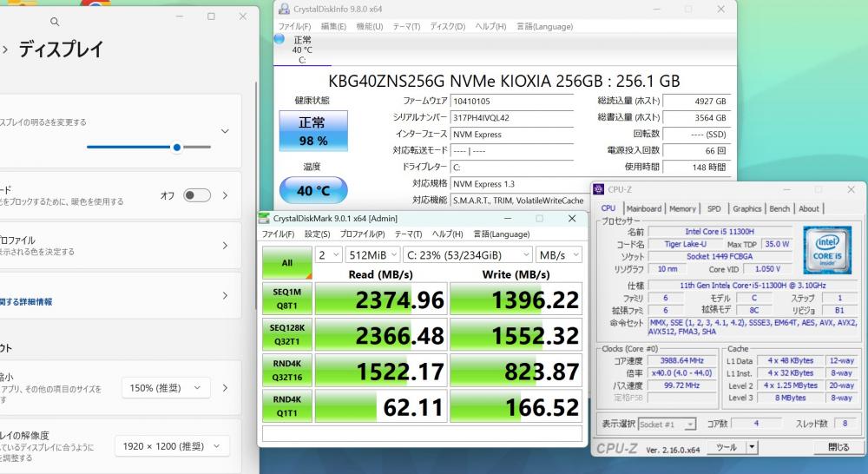Screen dimensions: 868x474
Task: Open the color profile section chevron
Action: [225, 246]
